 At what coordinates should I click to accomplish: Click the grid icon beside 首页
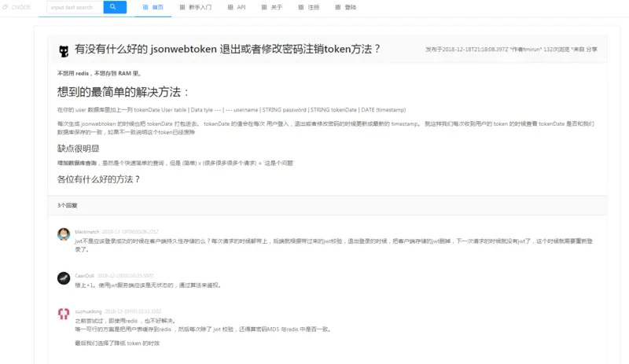[145, 7]
